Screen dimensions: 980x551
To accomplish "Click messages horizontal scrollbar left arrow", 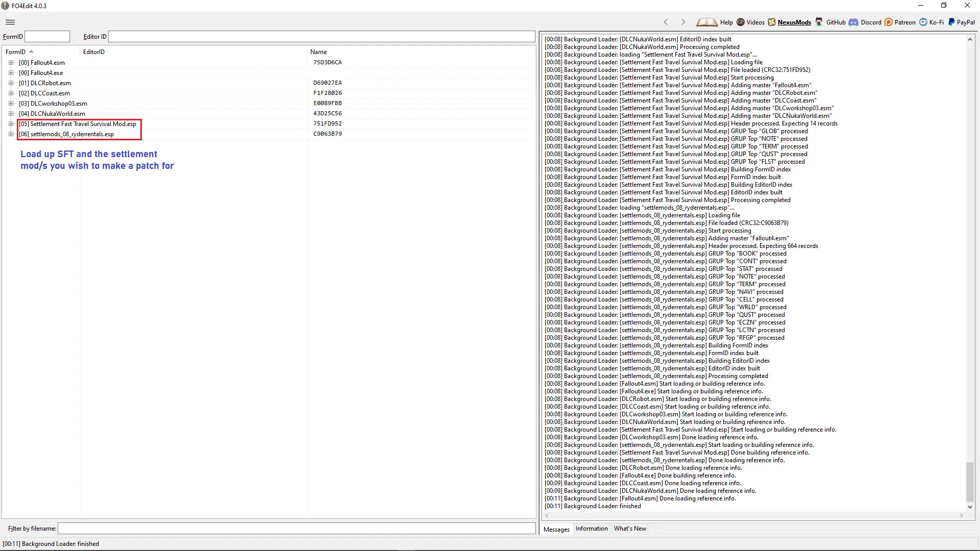I will [547, 516].
